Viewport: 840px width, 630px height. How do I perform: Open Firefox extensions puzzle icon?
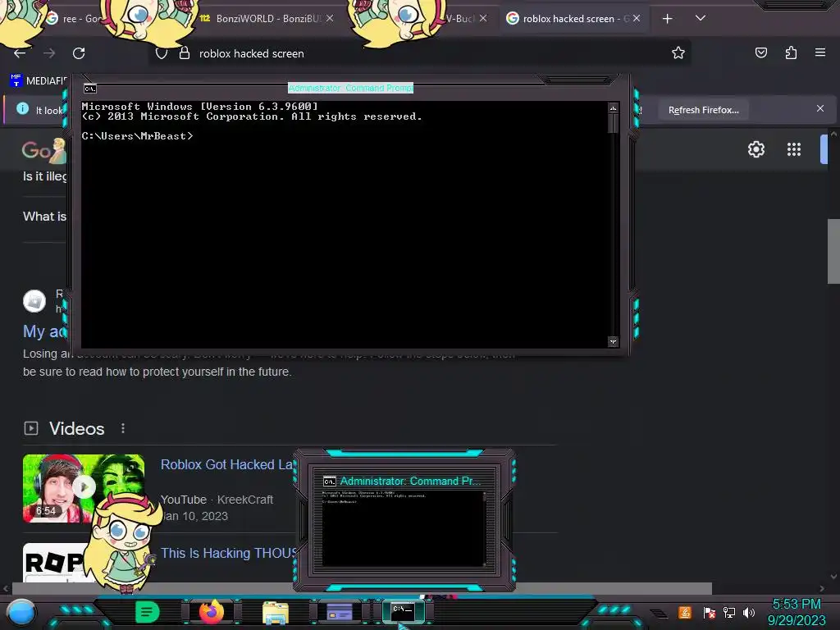791,52
